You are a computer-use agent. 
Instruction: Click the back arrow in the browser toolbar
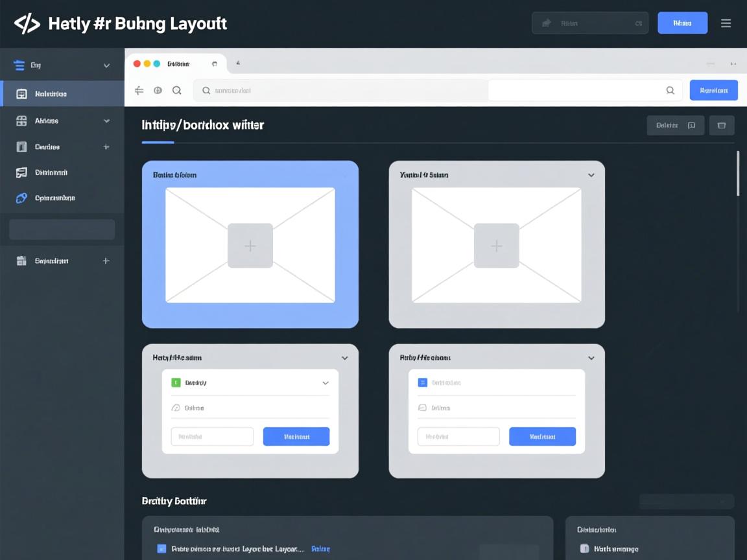pyautogui.click(x=139, y=91)
